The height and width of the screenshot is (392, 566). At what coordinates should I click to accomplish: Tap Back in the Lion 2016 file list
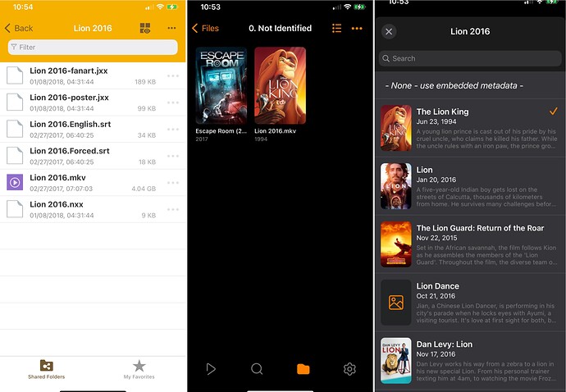[x=19, y=28]
